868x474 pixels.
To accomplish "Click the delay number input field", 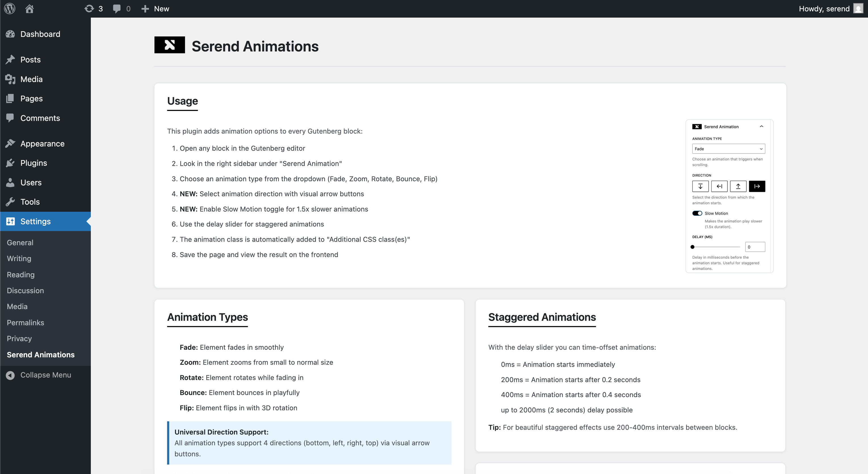I will click(755, 247).
